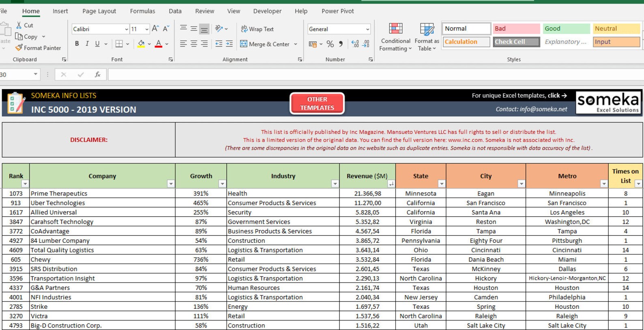Apply the Normal cell style
This screenshot has width=644, height=330.
pyautogui.click(x=466, y=29)
